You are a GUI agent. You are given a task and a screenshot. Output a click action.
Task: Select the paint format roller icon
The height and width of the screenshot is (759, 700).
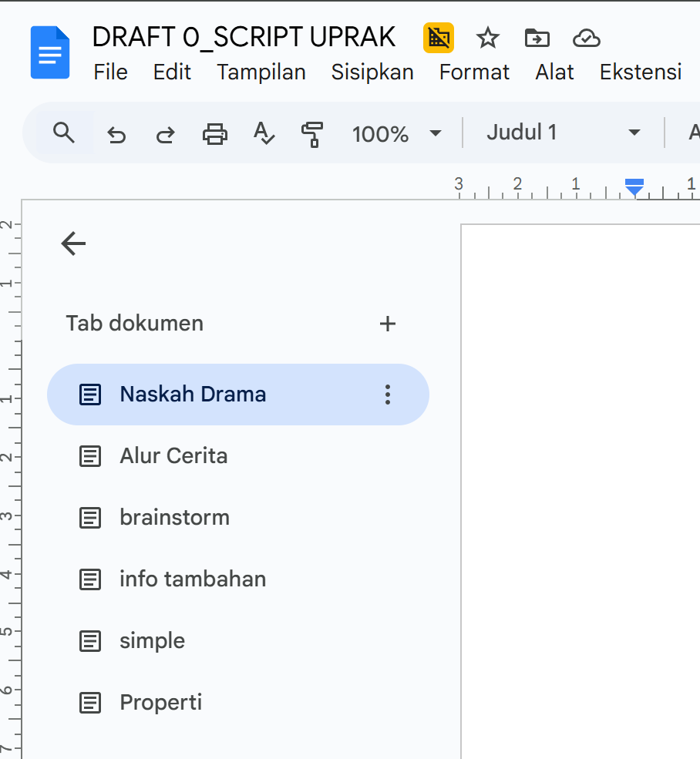point(311,134)
